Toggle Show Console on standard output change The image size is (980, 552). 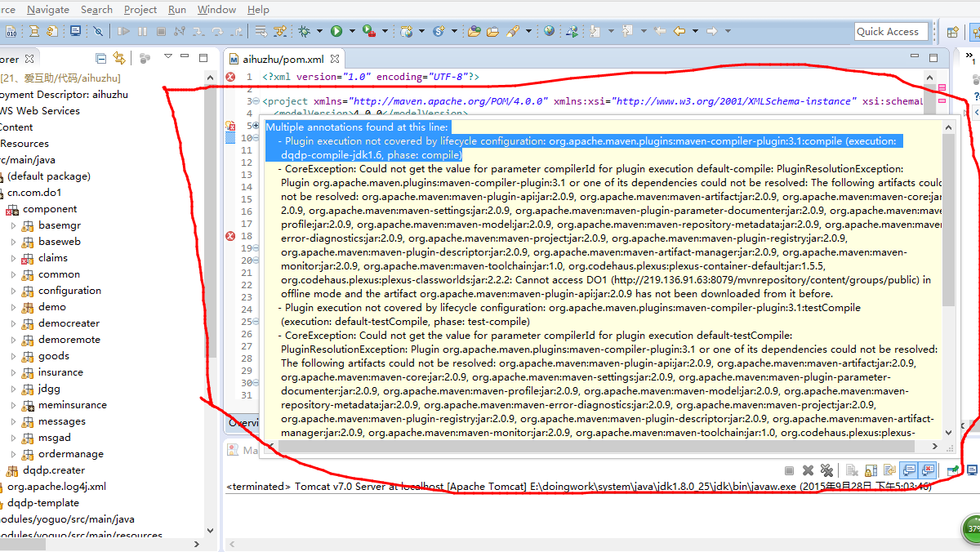(x=907, y=470)
